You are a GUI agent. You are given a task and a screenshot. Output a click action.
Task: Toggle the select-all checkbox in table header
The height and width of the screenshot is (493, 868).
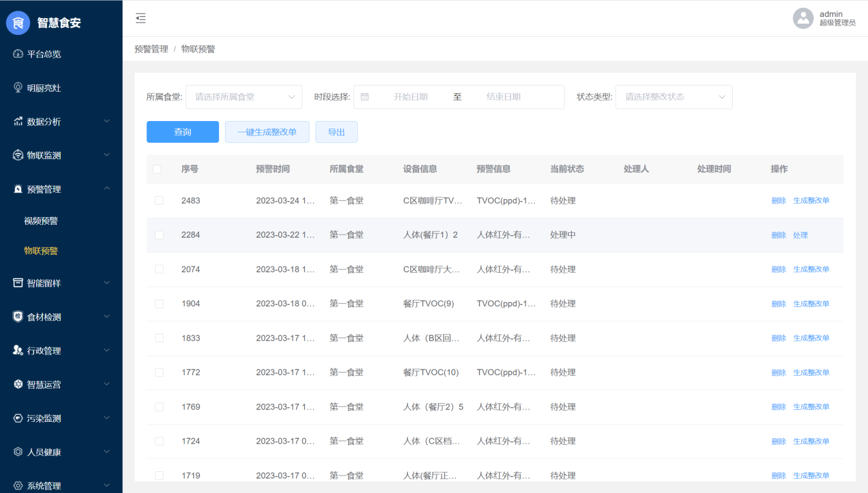tap(157, 169)
